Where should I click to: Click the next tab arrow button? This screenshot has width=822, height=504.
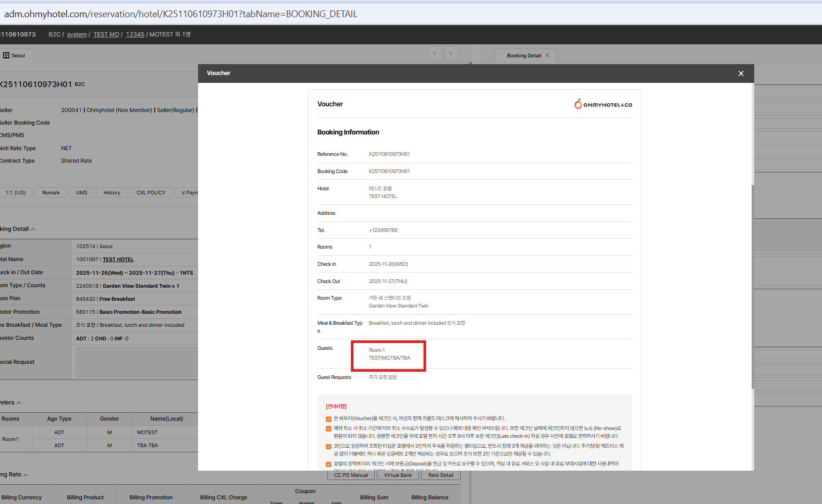tap(451, 53)
